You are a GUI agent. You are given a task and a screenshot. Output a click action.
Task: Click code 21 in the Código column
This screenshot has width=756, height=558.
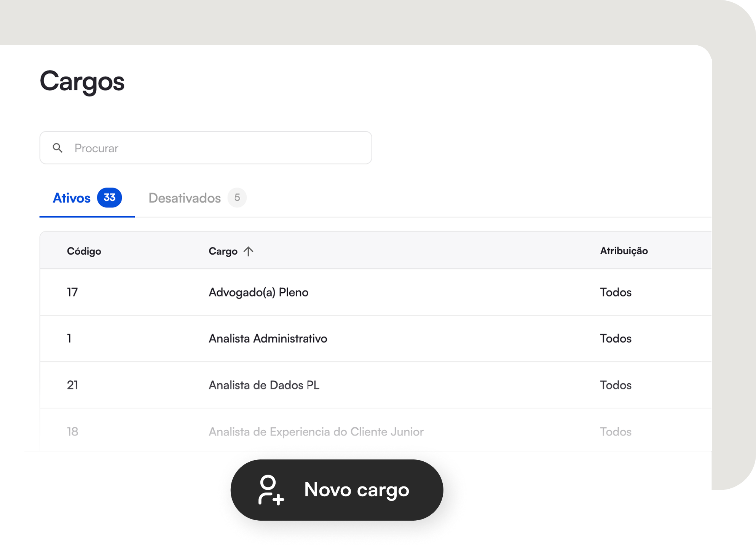coord(72,385)
